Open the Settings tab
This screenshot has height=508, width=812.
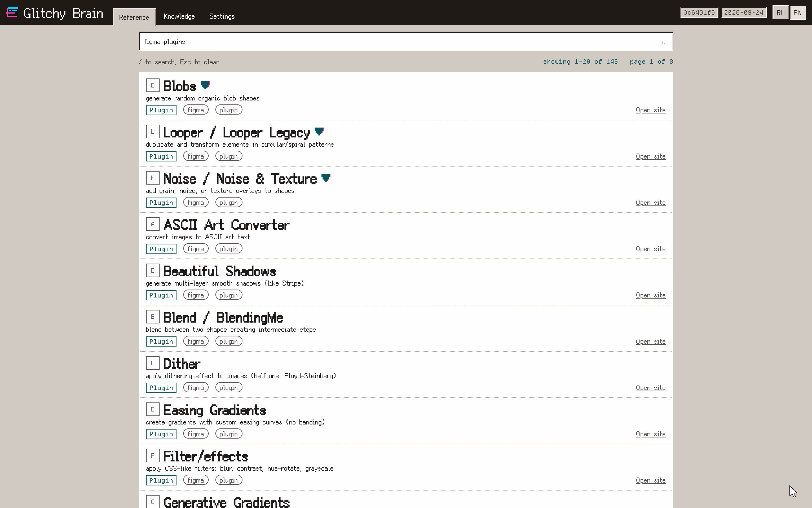222,16
